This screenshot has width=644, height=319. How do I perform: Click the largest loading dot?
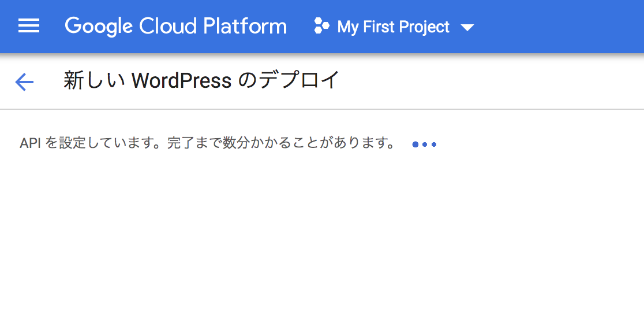pyautogui.click(x=415, y=144)
